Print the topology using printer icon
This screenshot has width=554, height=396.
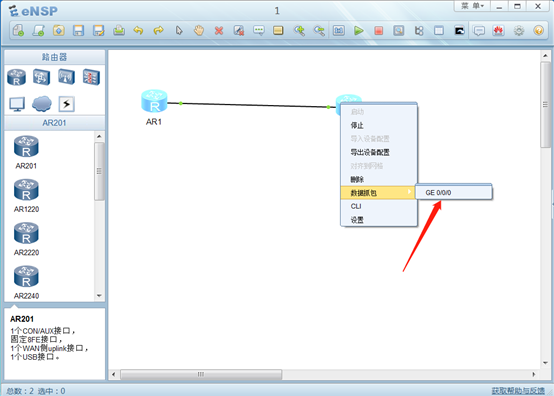[119, 31]
